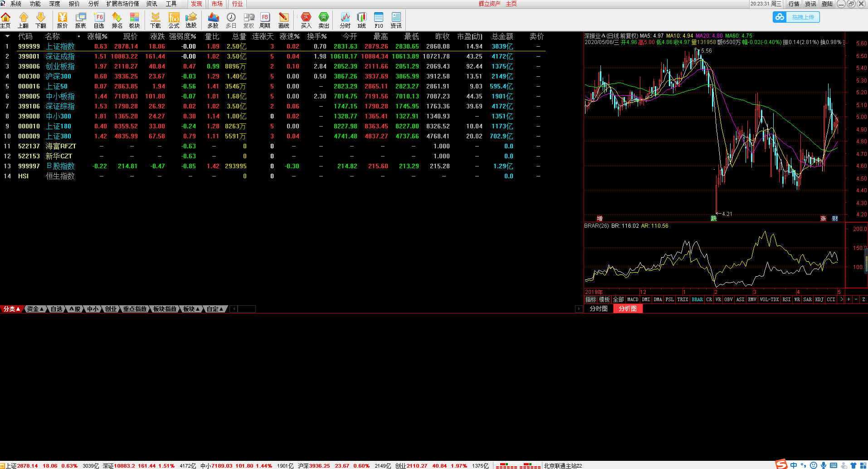This screenshot has height=469, width=868.
Task: Select the 画线 drawing tool
Action: coord(284,20)
